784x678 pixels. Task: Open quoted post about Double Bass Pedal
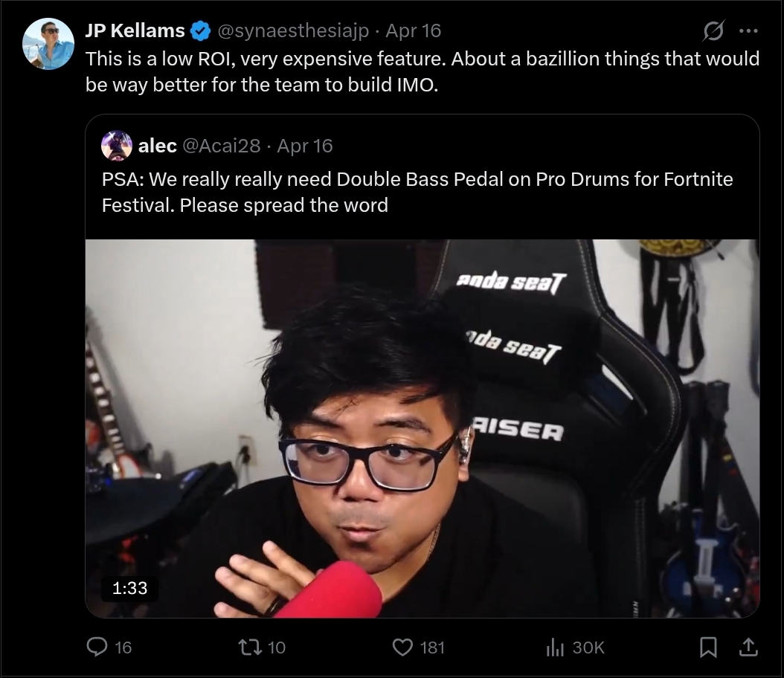(417, 193)
